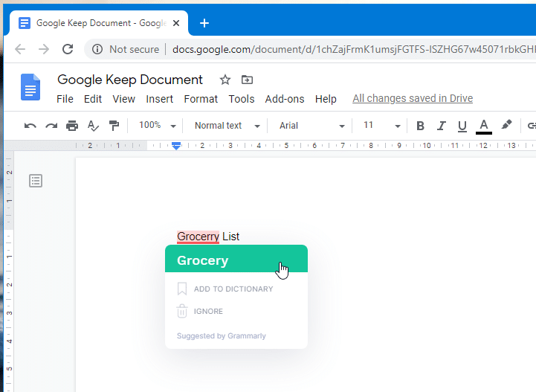Click the Redo arrow in toolbar
This screenshot has width=536, height=392.
[51, 126]
